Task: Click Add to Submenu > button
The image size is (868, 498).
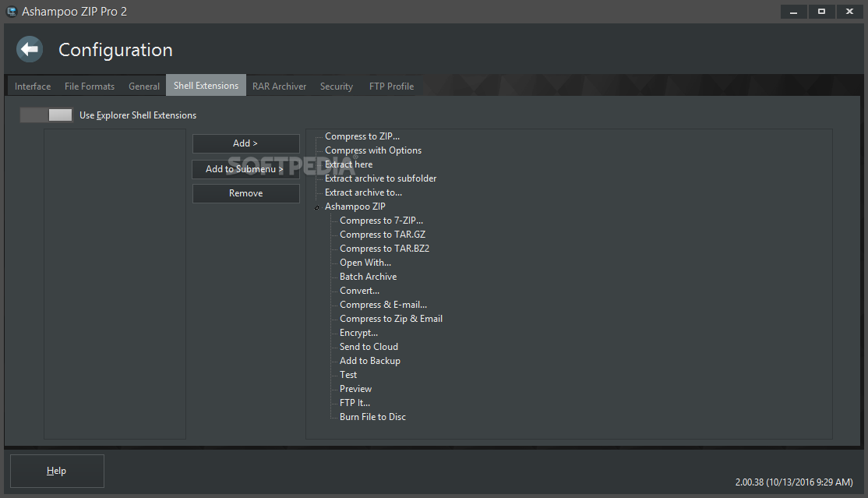Action: click(245, 169)
